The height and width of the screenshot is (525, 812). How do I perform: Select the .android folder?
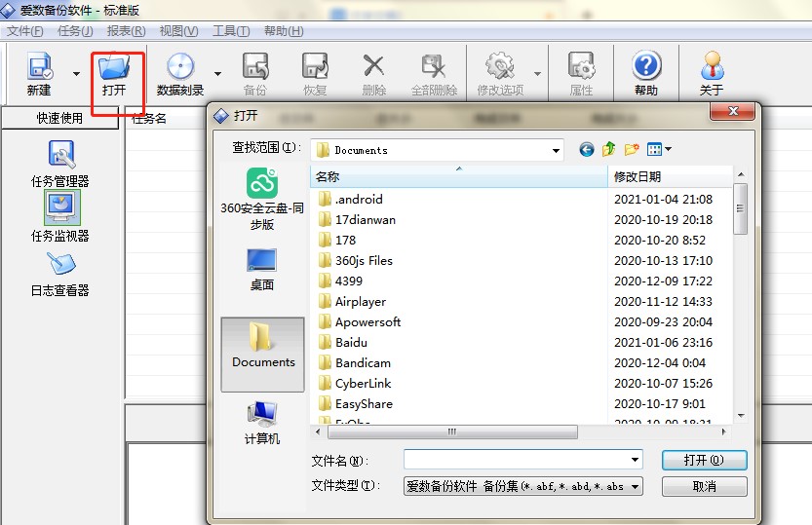click(359, 199)
